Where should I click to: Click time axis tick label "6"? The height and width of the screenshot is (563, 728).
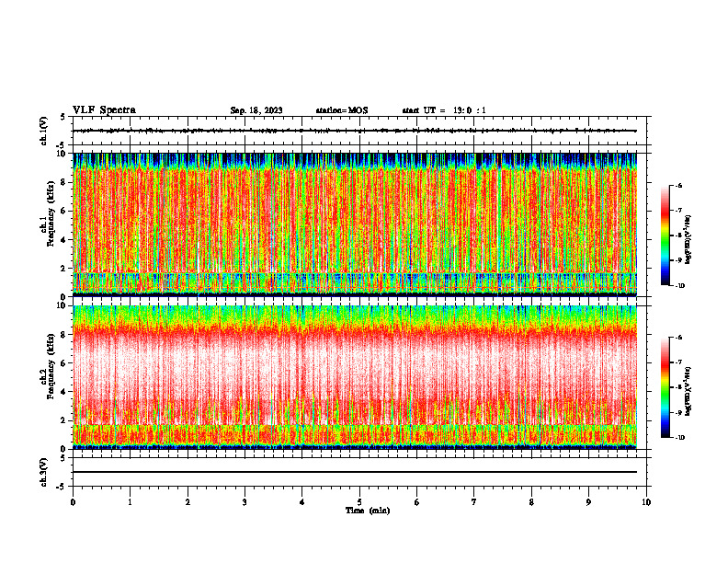(x=417, y=502)
